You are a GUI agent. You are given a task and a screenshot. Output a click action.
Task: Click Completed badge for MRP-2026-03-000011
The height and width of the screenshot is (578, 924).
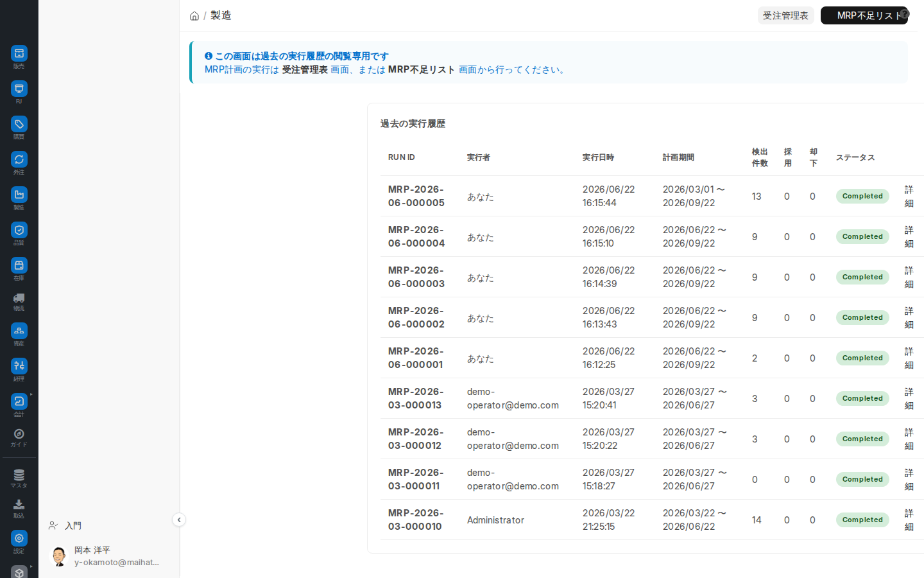pos(862,479)
